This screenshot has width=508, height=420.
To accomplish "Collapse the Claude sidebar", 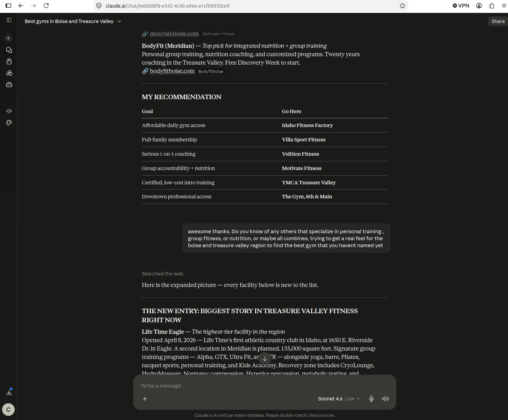I will [x=9, y=20].
